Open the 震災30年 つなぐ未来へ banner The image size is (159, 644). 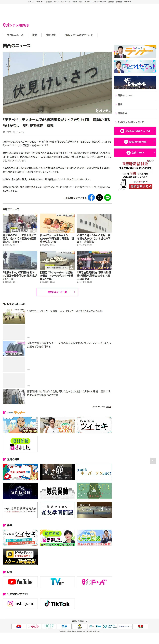pyautogui.click(x=94, y=510)
